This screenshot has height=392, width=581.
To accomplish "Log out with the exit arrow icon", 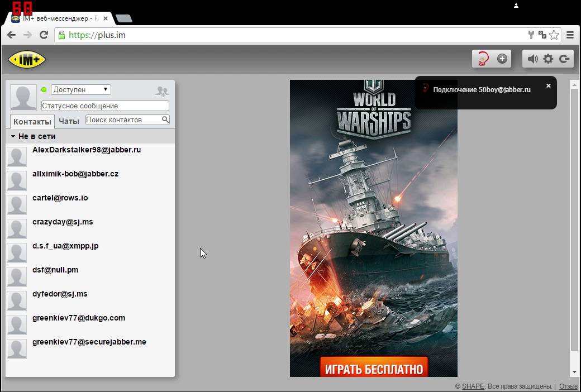I will (x=564, y=59).
